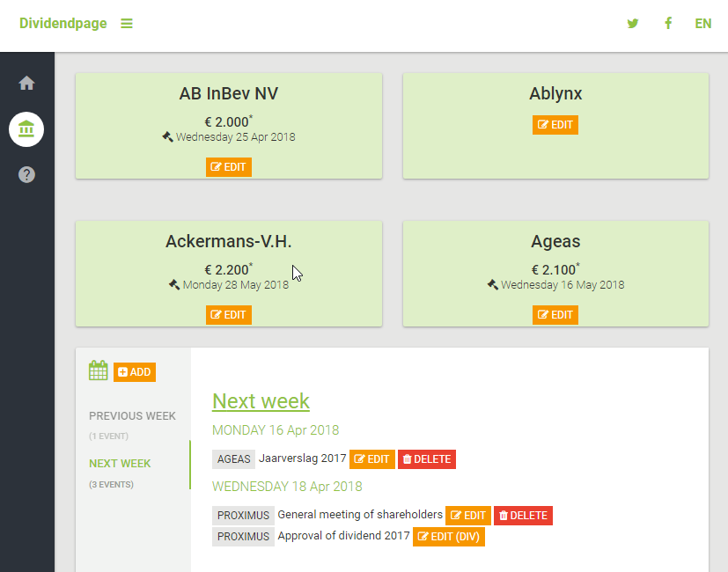The image size is (728, 572).
Task: Select the Previous Week tab
Action: 132,416
